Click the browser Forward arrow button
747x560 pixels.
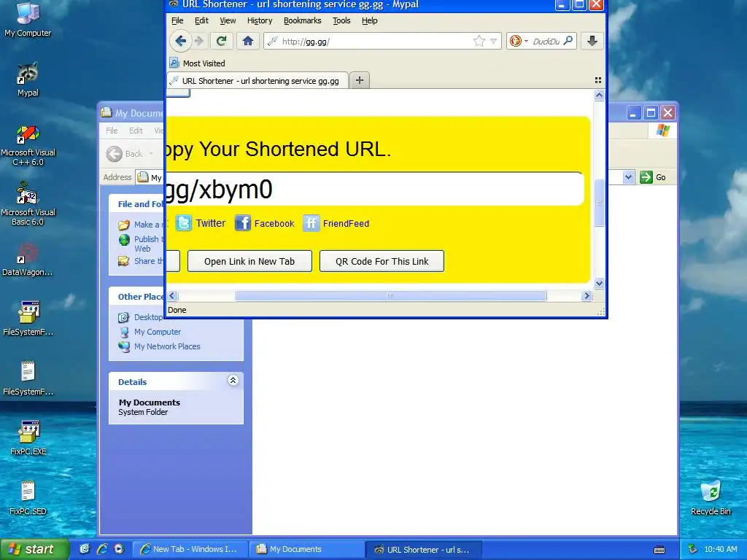pos(199,42)
